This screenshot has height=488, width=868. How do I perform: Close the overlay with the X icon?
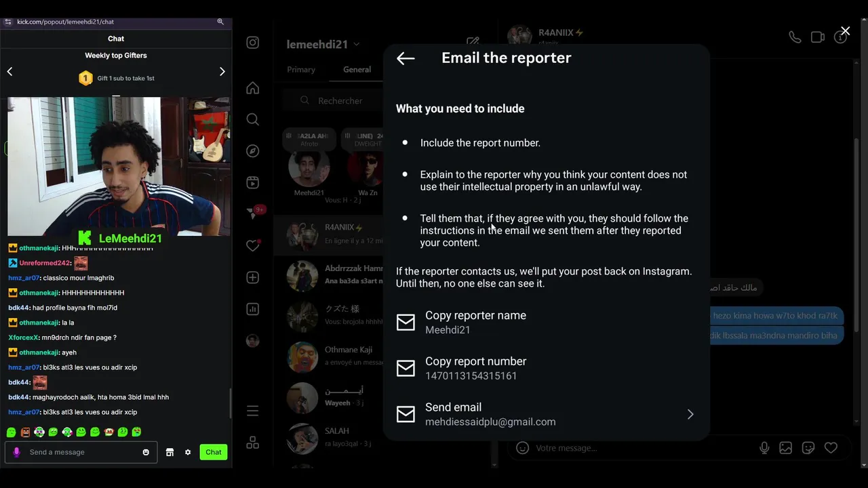pos(845,31)
